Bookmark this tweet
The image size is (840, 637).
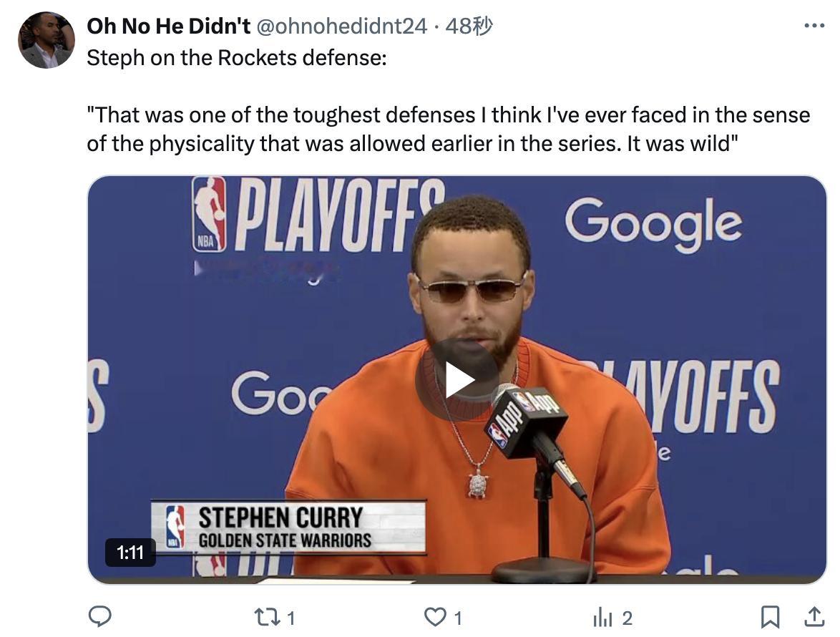[x=770, y=617]
